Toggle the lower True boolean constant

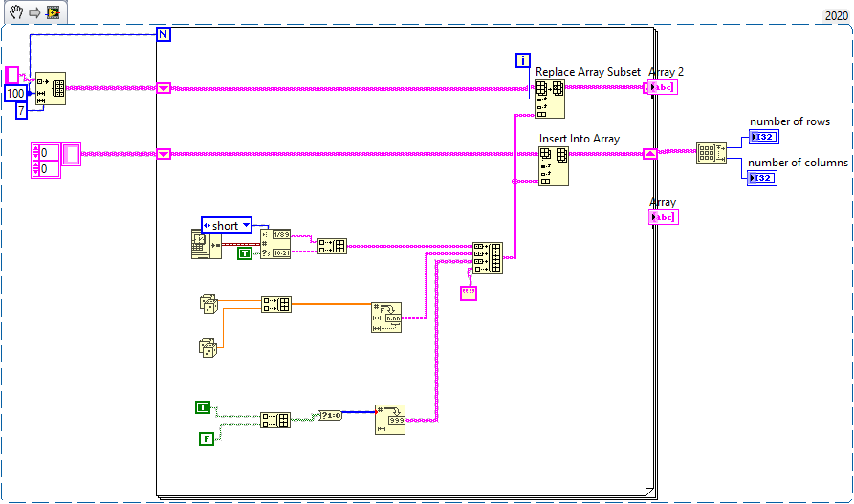(x=203, y=407)
